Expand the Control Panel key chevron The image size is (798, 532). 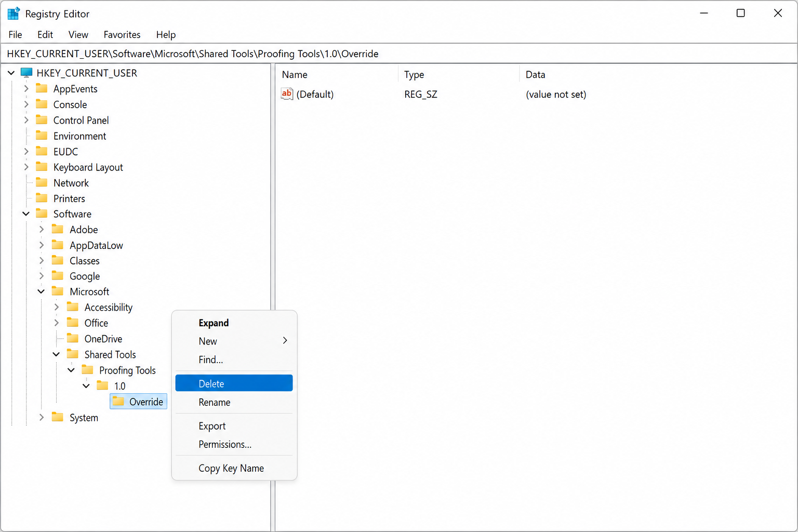[x=26, y=120]
